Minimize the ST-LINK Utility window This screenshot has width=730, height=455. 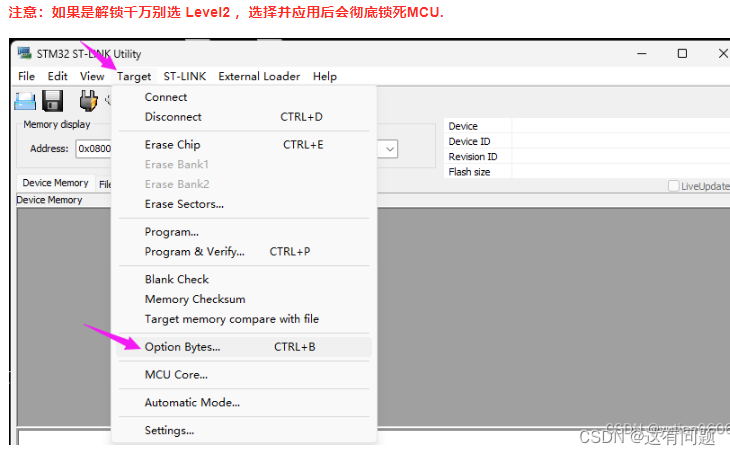point(642,54)
